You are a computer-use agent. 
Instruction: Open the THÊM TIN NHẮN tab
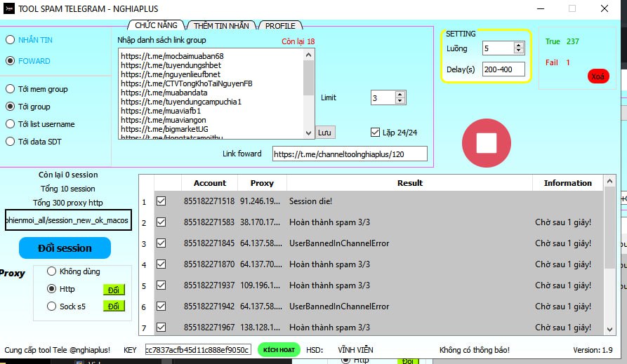221,25
